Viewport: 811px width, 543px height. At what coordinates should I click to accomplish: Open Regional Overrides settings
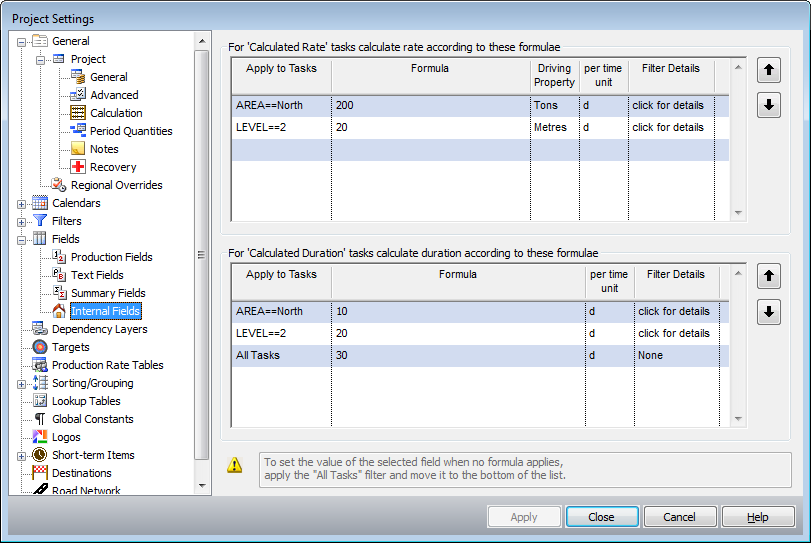pos(116,185)
